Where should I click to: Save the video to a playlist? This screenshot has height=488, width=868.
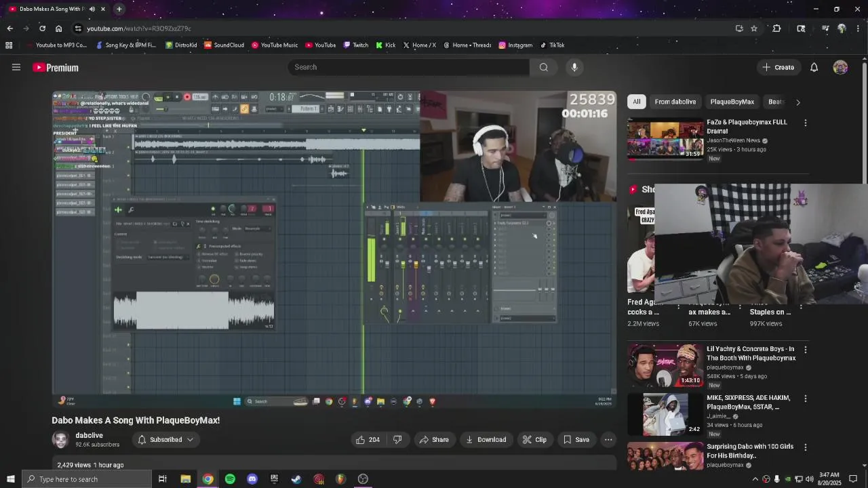click(576, 440)
